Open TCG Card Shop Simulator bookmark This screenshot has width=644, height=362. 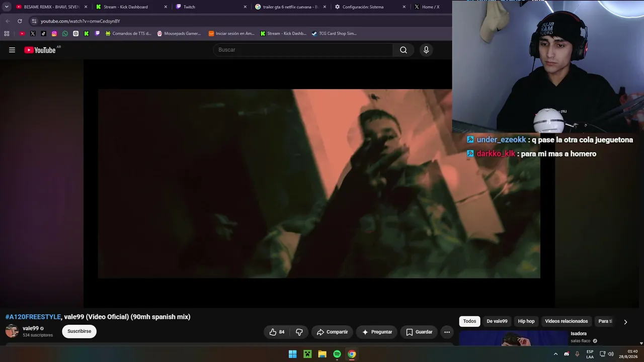tap(334, 34)
